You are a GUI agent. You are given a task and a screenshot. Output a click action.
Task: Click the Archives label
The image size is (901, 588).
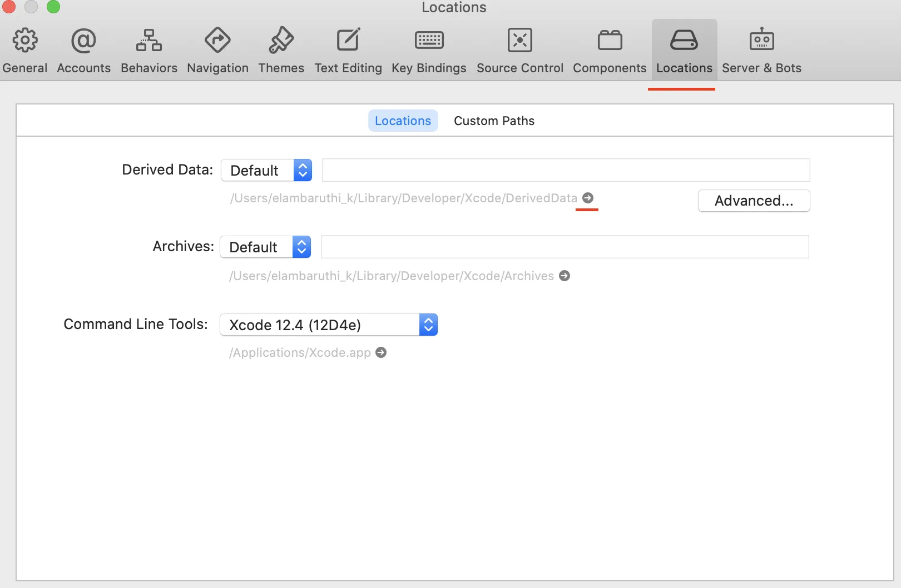[184, 246]
